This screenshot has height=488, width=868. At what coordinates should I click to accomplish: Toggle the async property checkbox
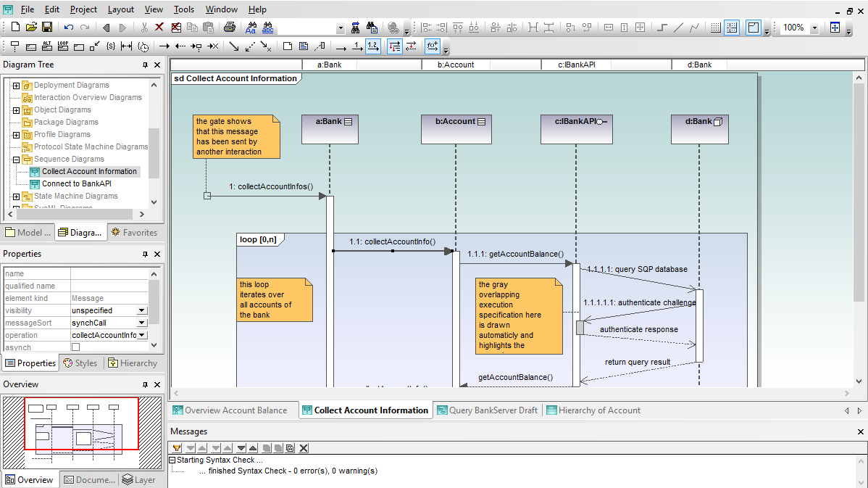point(76,347)
